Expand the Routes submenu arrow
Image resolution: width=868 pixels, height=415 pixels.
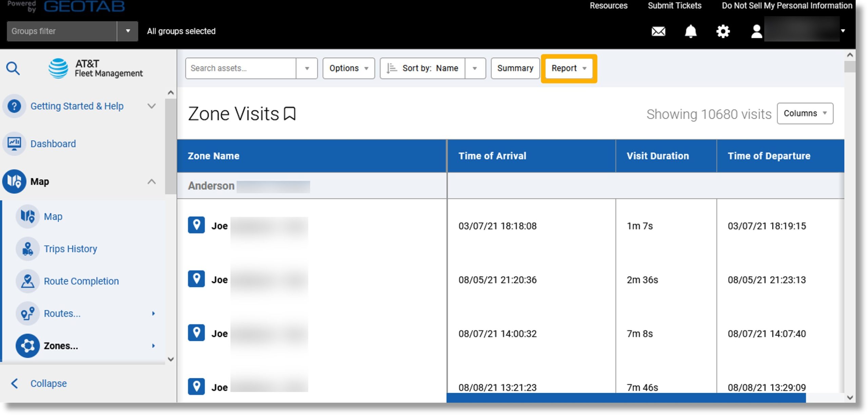click(x=154, y=313)
